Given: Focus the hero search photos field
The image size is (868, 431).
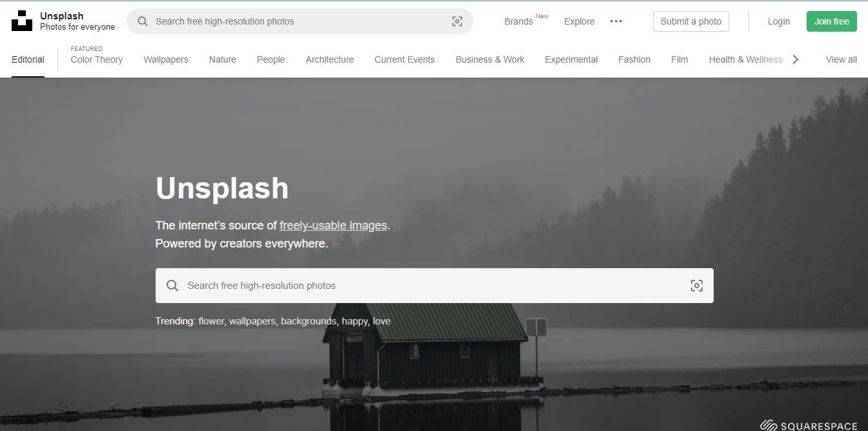Looking at the screenshot, I should point(435,286).
